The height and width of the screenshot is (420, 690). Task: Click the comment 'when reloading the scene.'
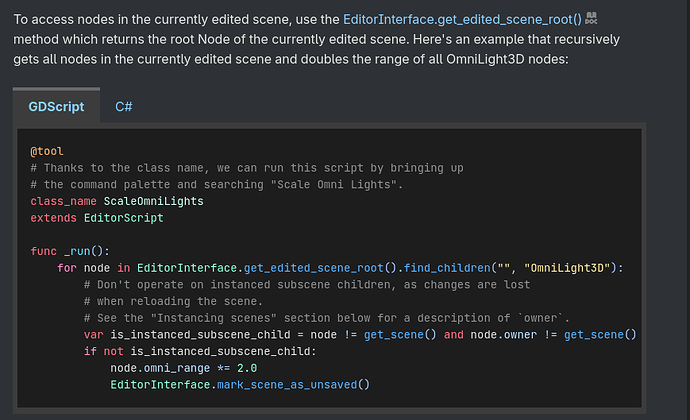pyautogui.click(x=173, y=302)
